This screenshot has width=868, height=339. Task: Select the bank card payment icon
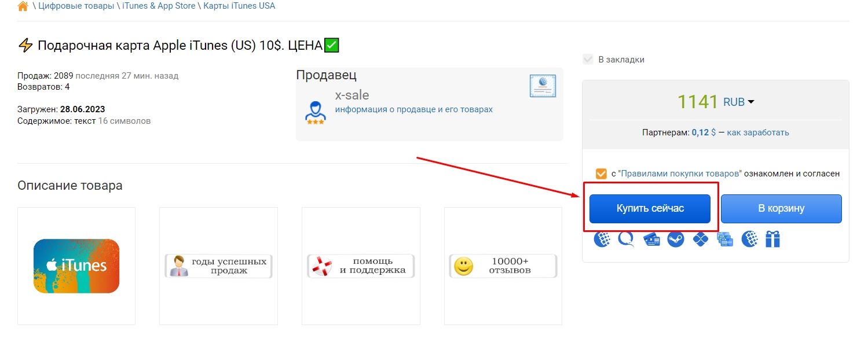point(651,239)
